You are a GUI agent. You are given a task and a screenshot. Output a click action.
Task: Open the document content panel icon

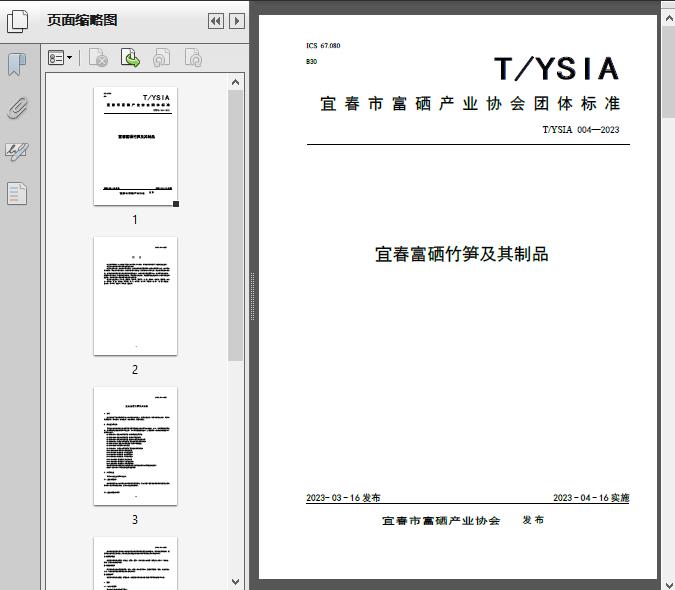point(17,194)
